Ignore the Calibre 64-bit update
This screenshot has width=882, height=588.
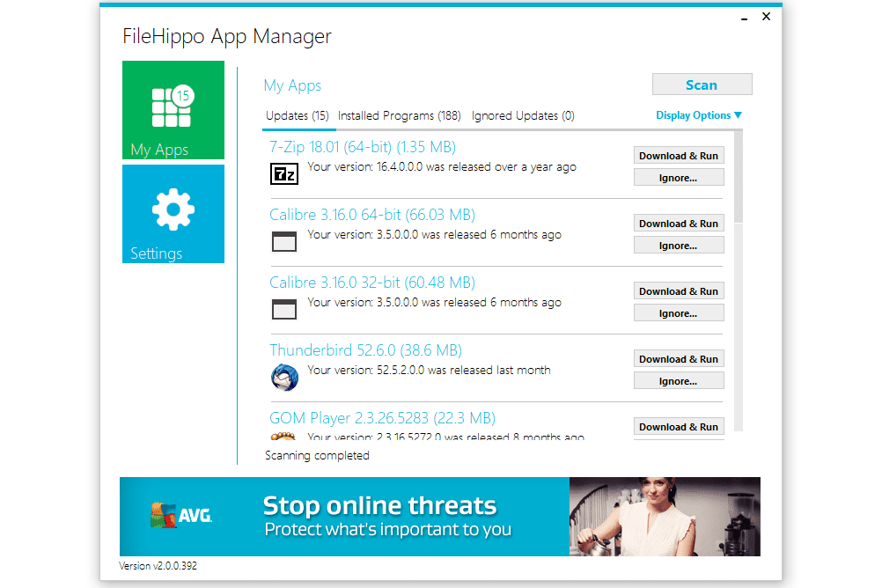pyautogui.click(x=678, y=246)
